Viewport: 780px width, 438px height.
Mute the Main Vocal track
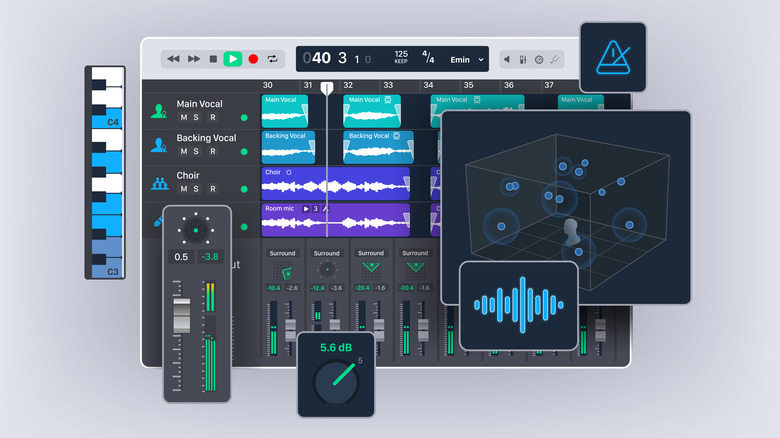183,117
